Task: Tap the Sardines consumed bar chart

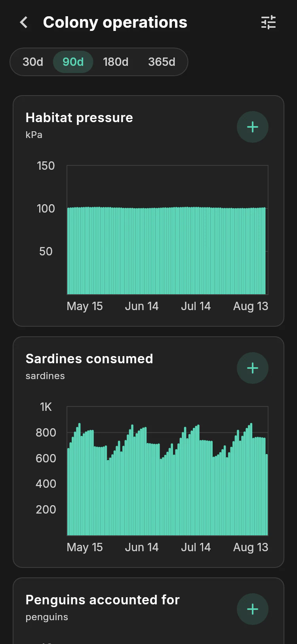Action: coord(168,471)
